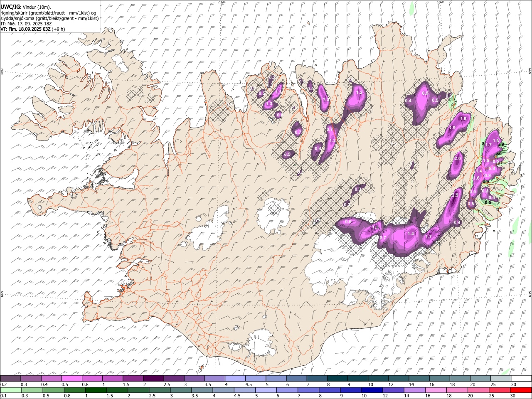Screen dimensions: 532x399
Task: Click the '0.1' label in the green legend row
Action: coord(4,396)
